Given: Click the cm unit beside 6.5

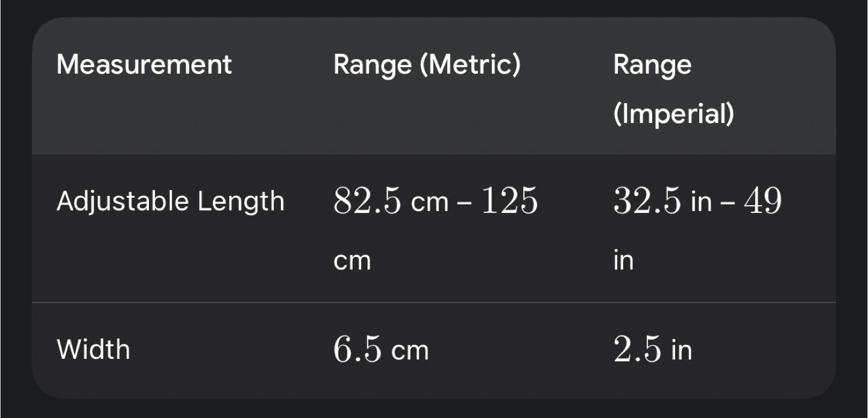Looking at the screenshot, I should tap(410, 351).
